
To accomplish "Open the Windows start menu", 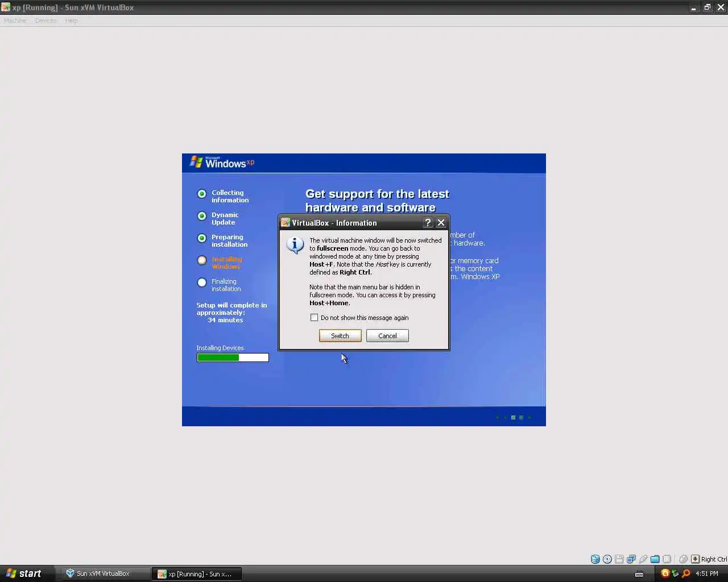I will point(28,573).
